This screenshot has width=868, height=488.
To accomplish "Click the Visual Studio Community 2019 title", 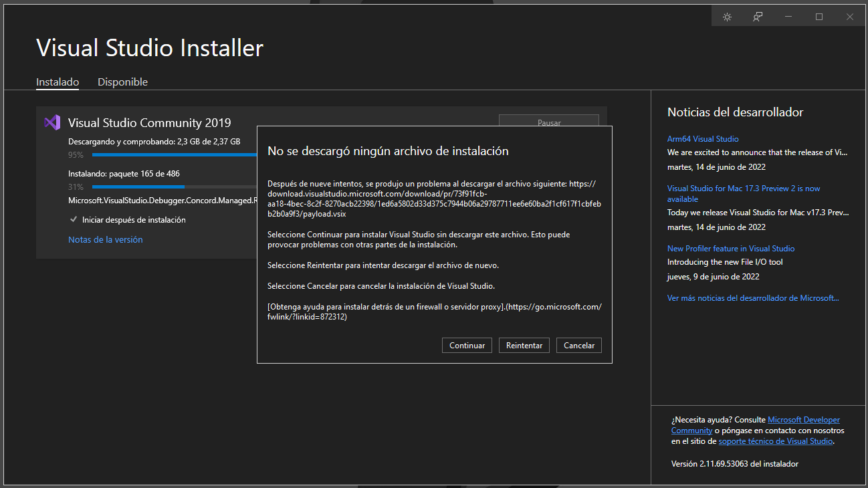I will coord(150,123).
